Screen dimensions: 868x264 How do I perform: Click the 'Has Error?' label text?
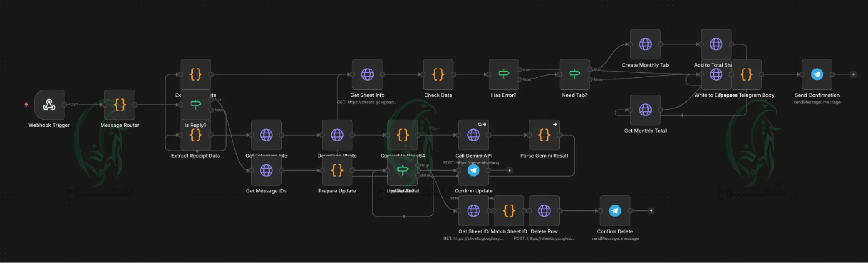click(x=504, y=95)
